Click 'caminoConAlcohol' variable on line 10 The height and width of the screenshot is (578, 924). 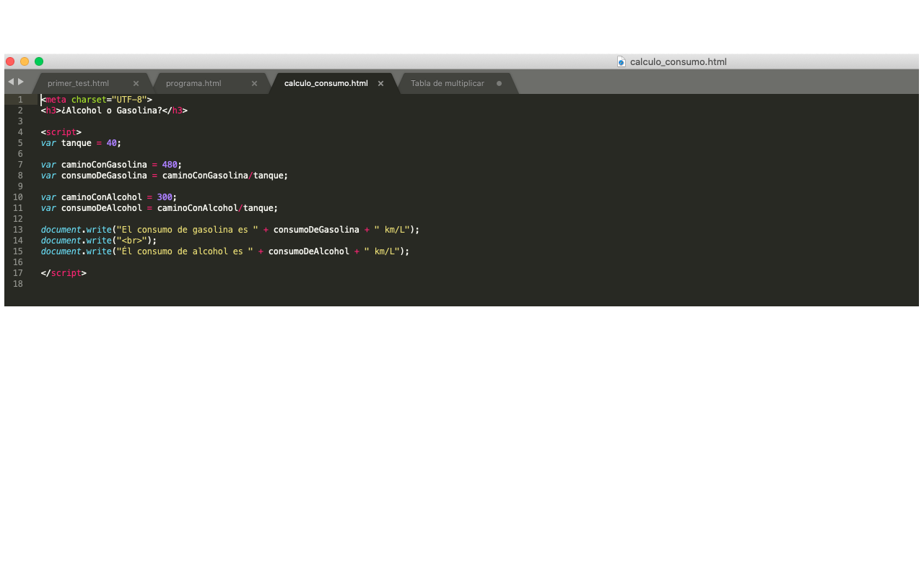102,197
